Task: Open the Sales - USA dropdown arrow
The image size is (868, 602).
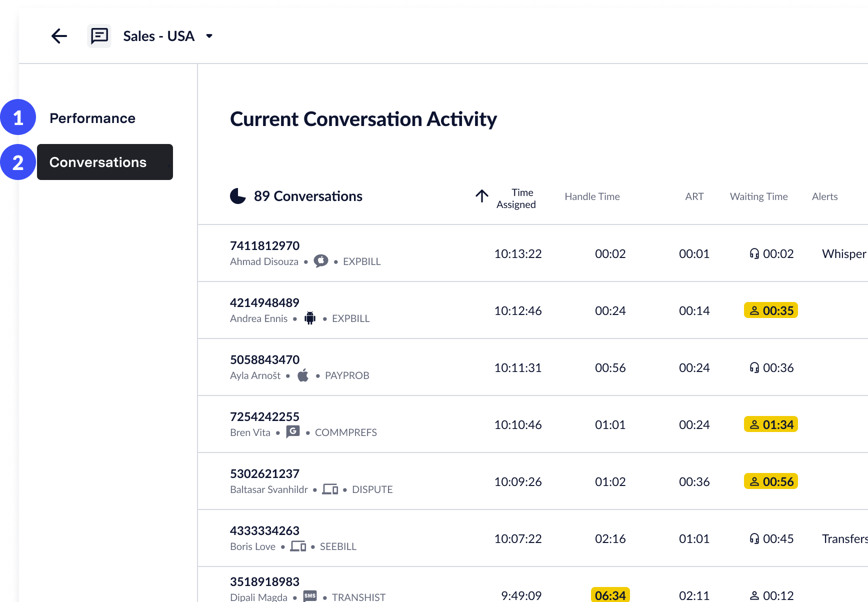Action: pyautogui.click(x=209, y=36)
